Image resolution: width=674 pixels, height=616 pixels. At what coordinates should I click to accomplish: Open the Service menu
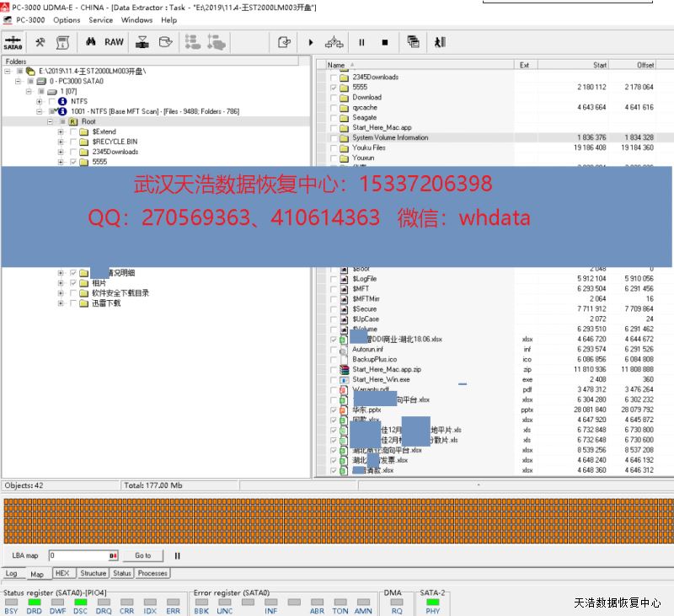(x=100, y=20)
